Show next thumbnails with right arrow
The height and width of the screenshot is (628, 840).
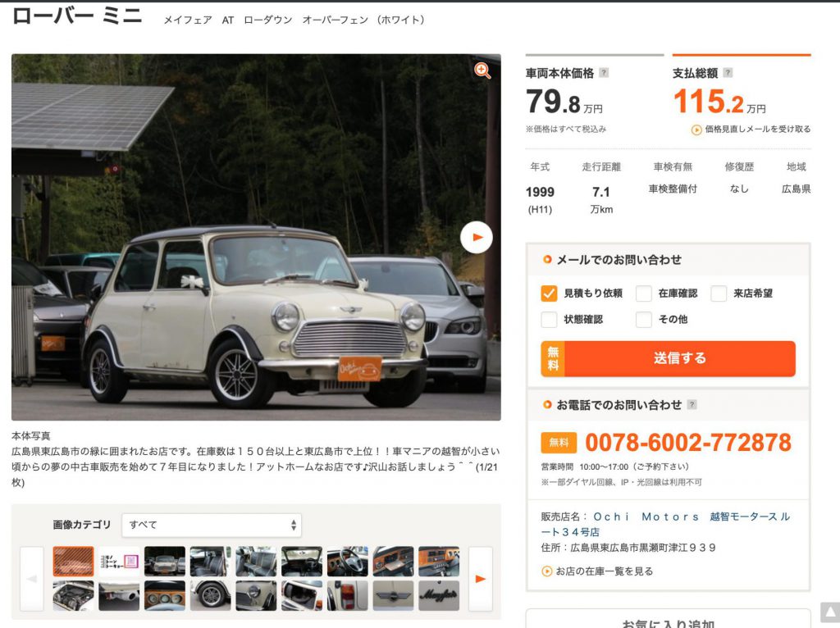[481, 579]
